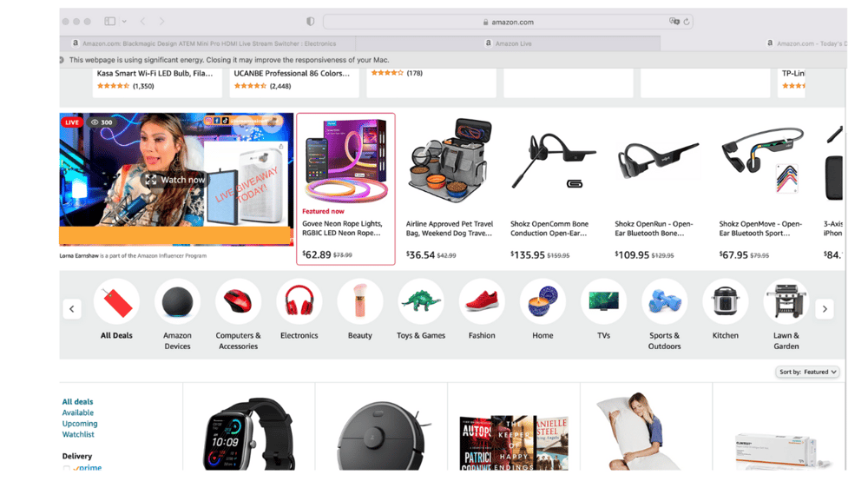
Task: Open Shokz OpenComm Bone Conduction headset
Action: [x=554, y=189]
